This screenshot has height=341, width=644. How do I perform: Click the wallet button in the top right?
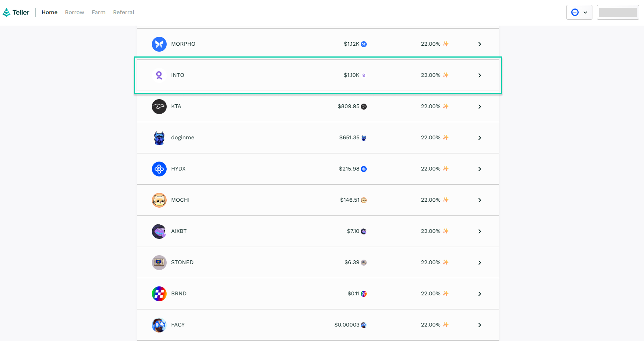[x=618, y=12]
